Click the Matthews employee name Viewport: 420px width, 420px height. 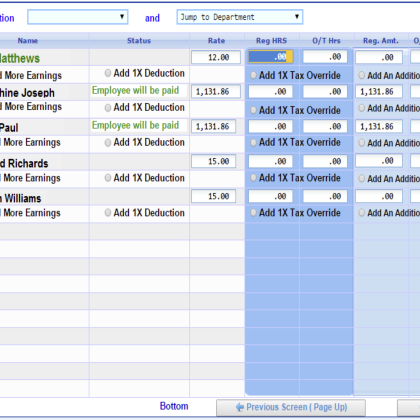(x=20, y=58)
